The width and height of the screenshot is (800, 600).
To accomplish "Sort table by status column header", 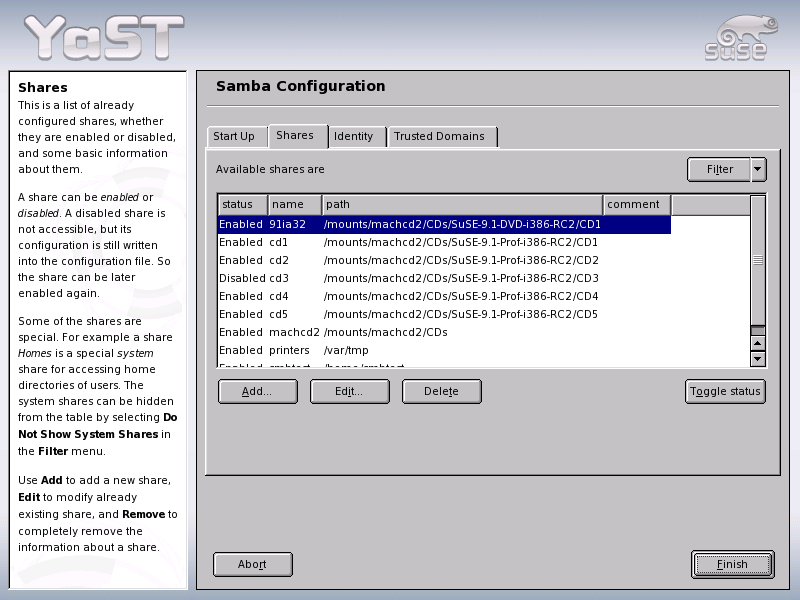I will 243,205.
